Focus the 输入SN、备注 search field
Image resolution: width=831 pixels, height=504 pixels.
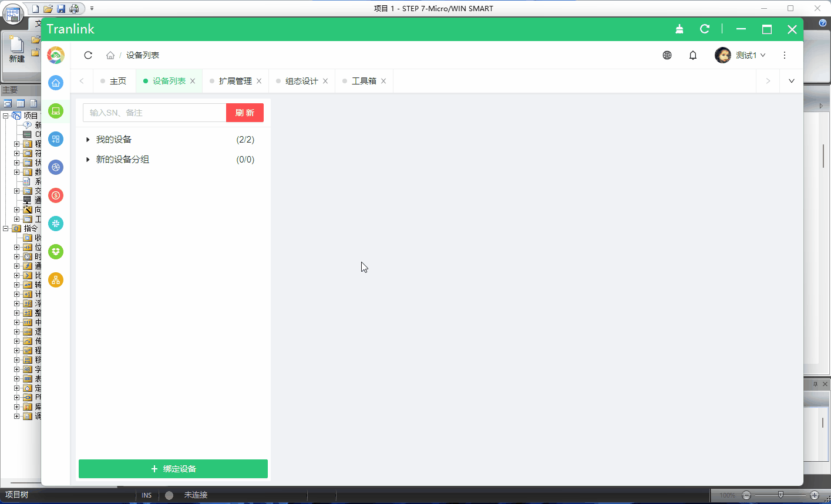click(x=154, y=113)
